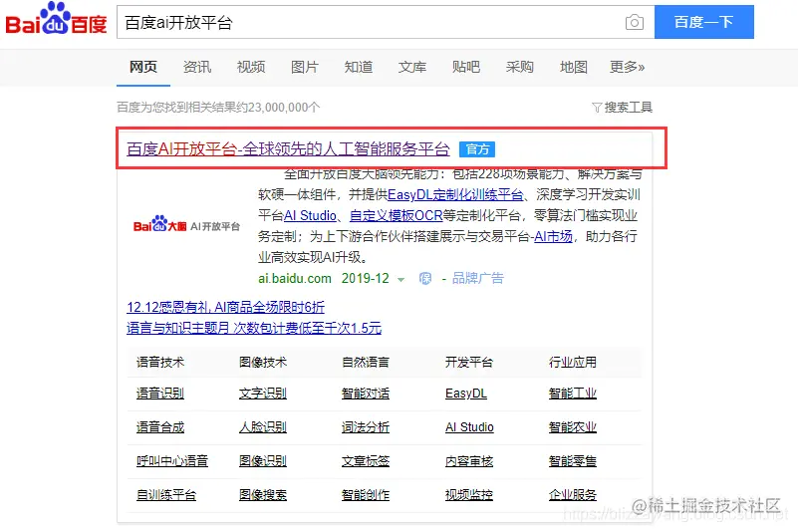
Task: Open 百度AI开放平台 result title link
Action: click(288, 149)
